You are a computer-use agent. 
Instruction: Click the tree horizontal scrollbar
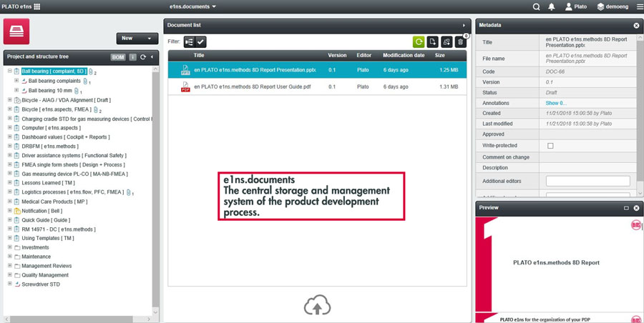[x=72, y=319]
